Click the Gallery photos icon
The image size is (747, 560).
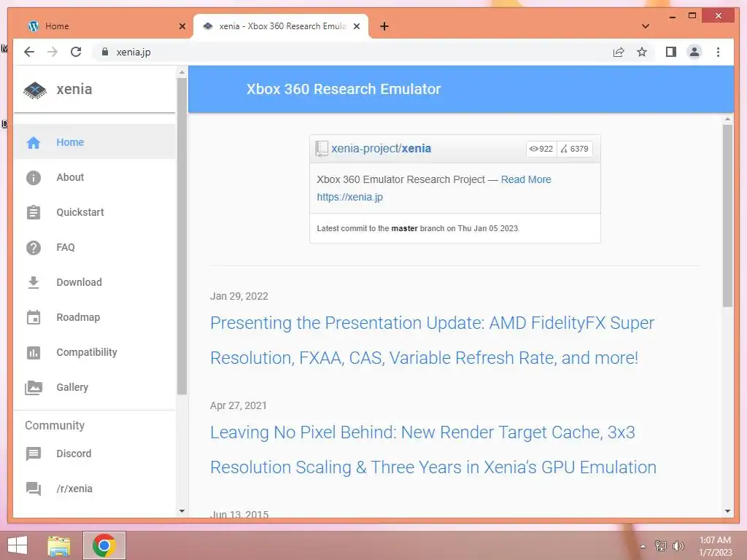tap(34, 388)
